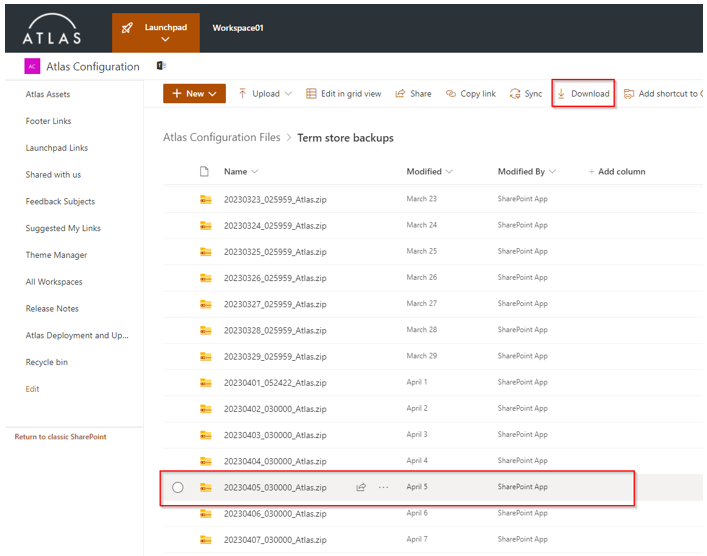The width and height of the screenshot is (707, 556).
Task: Open Theme Manager in left navigation
Action: point(56,255)
